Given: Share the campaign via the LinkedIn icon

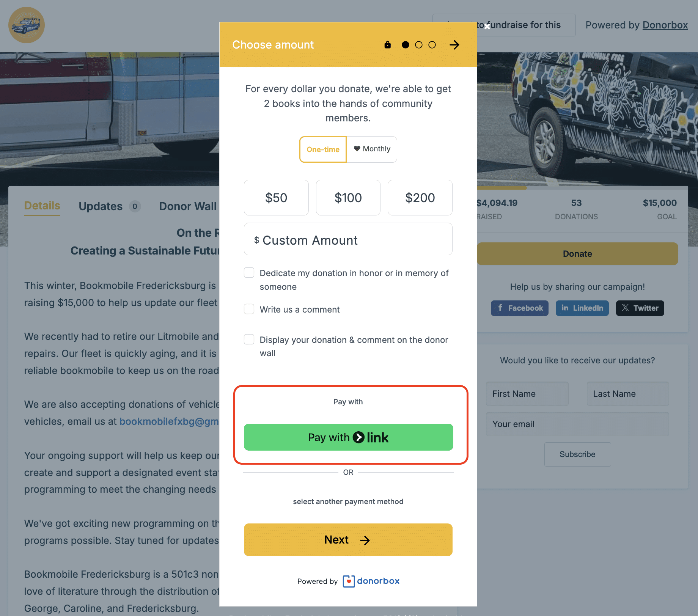Looking at the screenshot, I should coord(565,308).
